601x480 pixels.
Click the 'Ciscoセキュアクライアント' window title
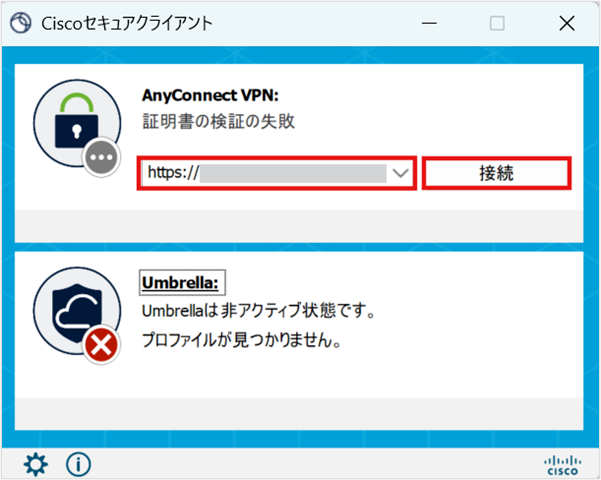pos(127,23)
